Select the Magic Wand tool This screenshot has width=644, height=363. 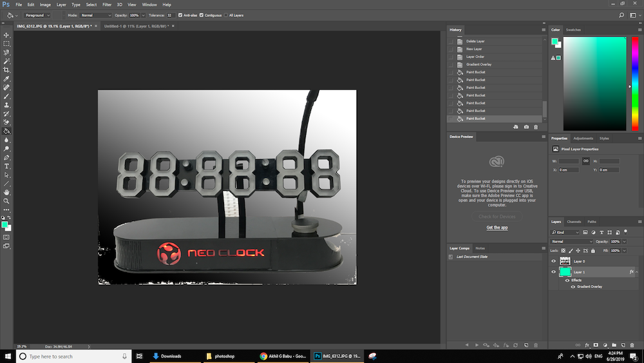click(x=6, y=61)
